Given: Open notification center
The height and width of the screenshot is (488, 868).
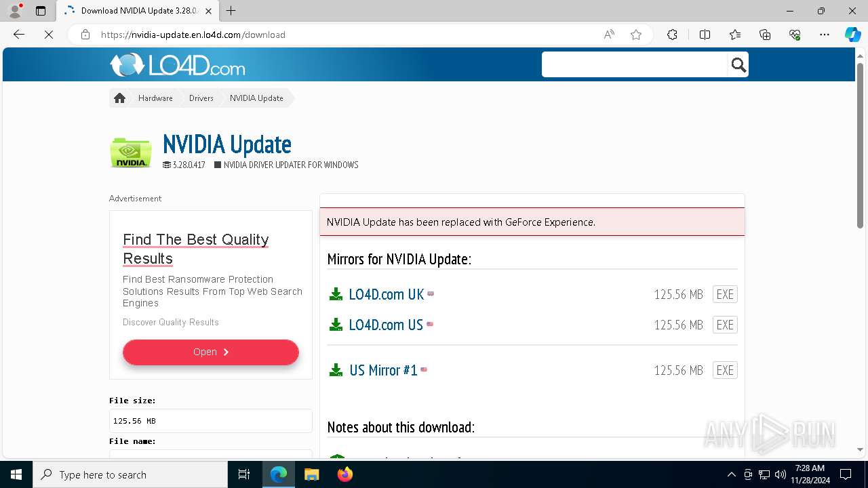Looking at the screenshot, I should click(x=846, y=474).
